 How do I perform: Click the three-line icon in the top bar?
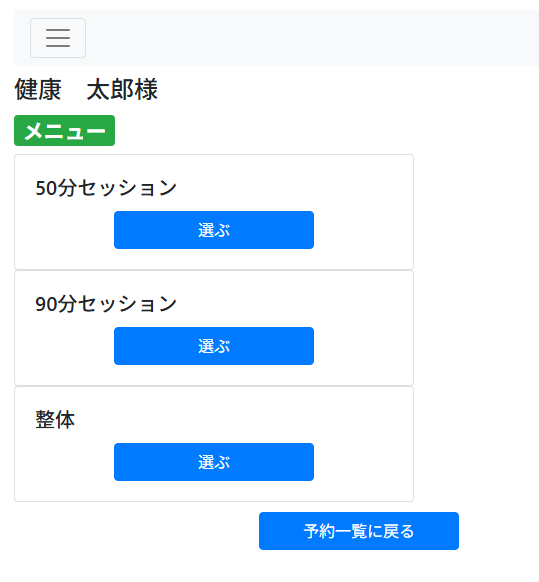click(58, 38)
